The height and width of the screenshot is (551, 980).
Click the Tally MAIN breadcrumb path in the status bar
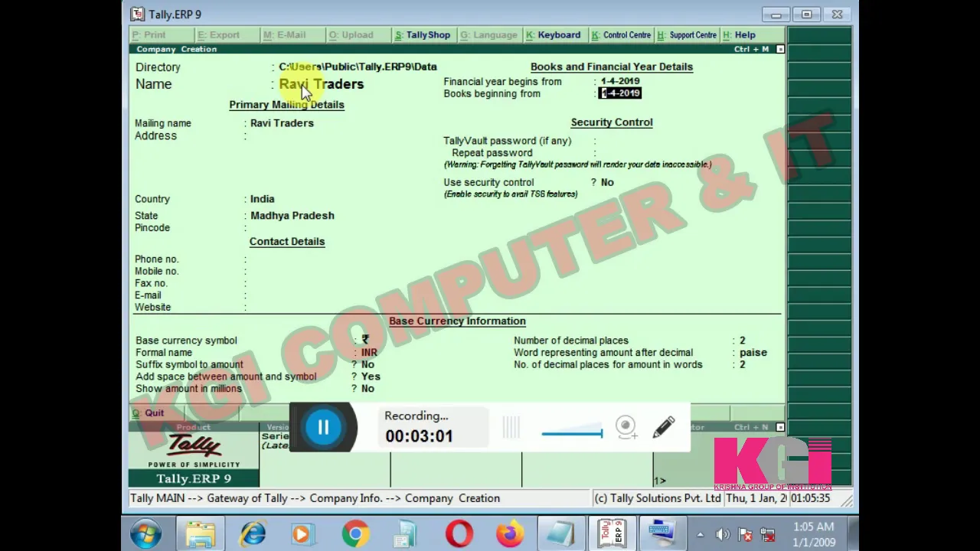pos(315,498)
